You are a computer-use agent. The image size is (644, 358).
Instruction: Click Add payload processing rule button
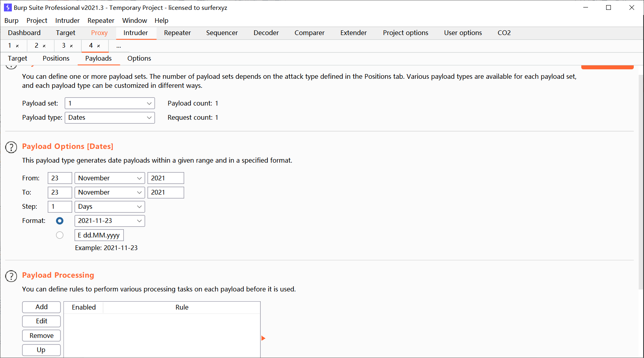(41, 307)
